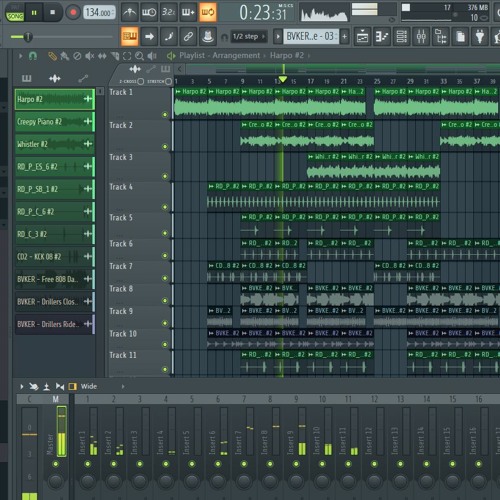Screen dimensions: 500x500
Task: Show automation clips tab in picker panel
Action: (x=83, y=79)
